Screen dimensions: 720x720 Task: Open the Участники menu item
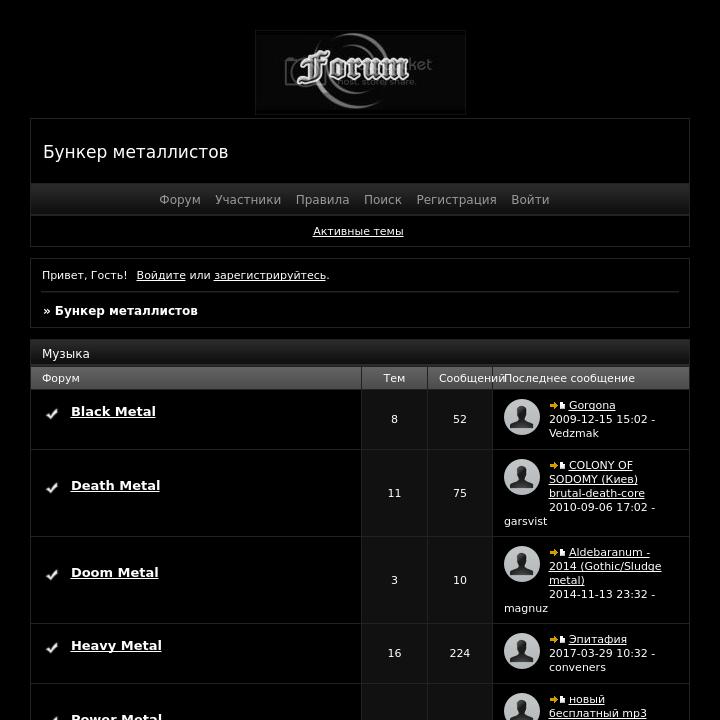pyautogui.click(x=247, y=200)
